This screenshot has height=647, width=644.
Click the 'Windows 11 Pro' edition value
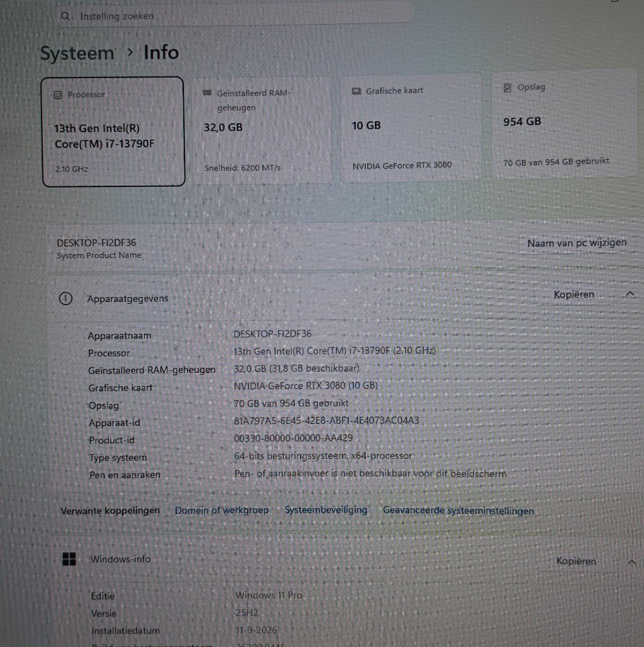tap(269, 595)
